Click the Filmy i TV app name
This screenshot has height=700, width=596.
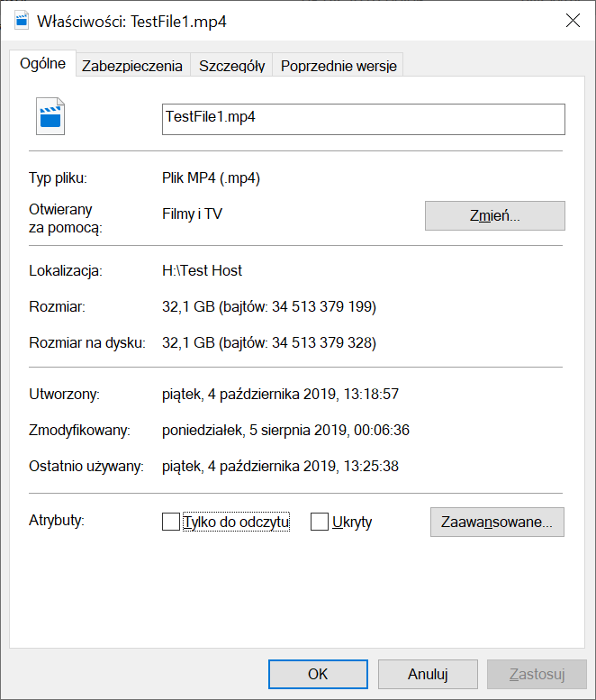pyautogui.click(x=192, y=214)
